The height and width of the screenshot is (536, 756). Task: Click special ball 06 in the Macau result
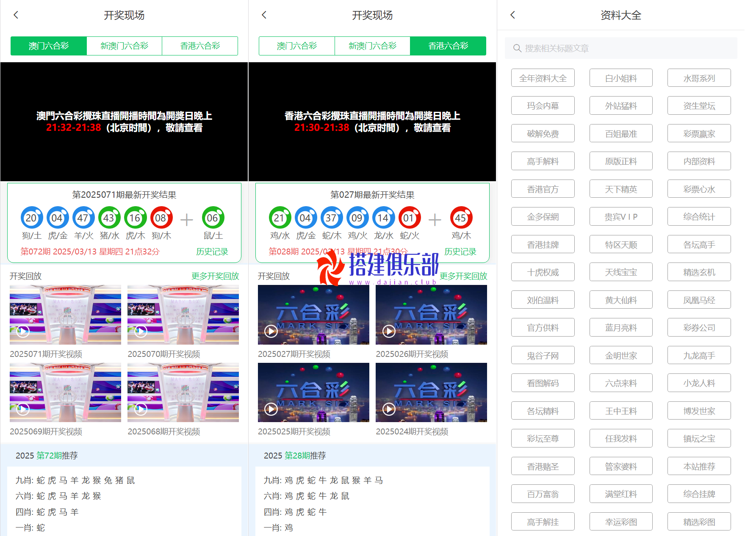213,218
